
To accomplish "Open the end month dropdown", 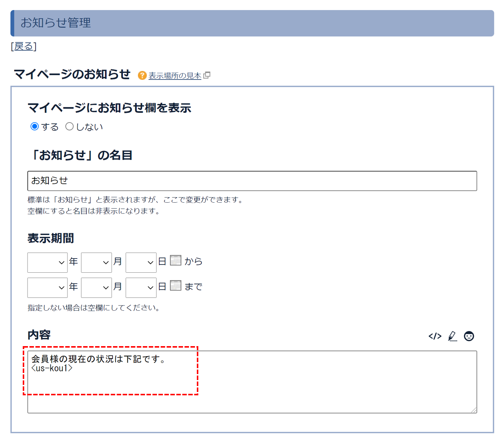I will pyautogui.click(x=96, y=287).
